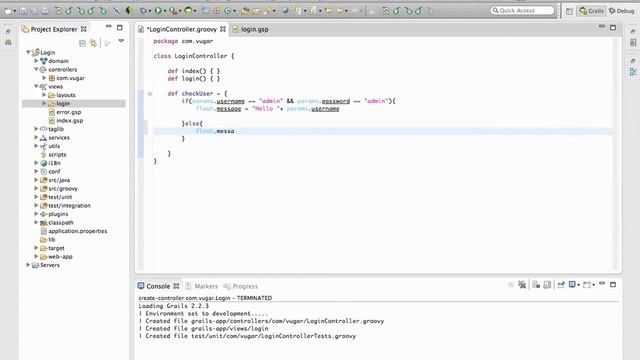Click the Save All toolbar icon
Image resolution: width=640 pixels, height=360 pixels.
tap(34, 11)
